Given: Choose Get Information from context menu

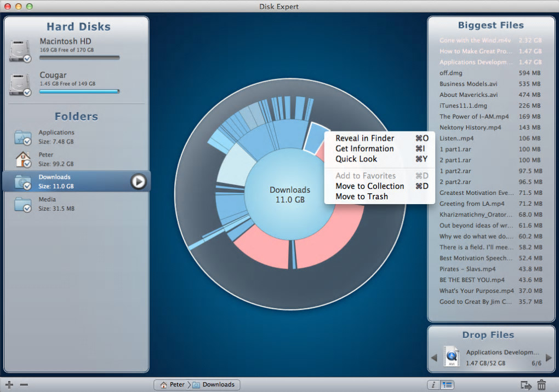Looking at the screenshot, I should 379,148.
